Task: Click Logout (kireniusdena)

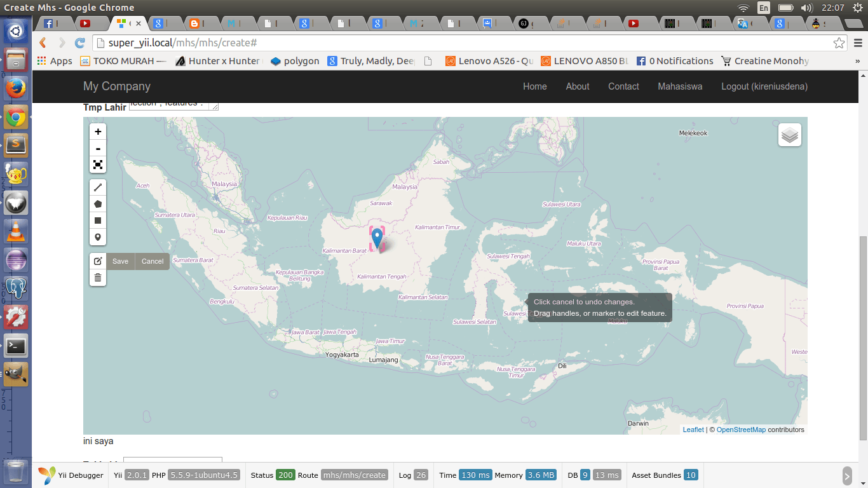Action: (764, 86)
